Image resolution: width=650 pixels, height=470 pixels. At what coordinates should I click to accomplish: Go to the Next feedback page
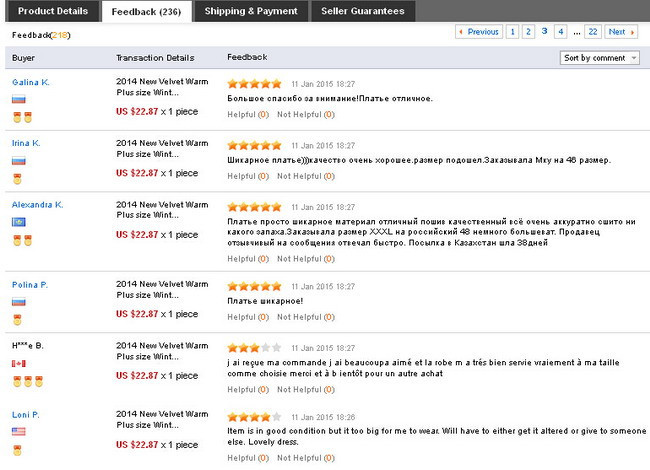621,32
